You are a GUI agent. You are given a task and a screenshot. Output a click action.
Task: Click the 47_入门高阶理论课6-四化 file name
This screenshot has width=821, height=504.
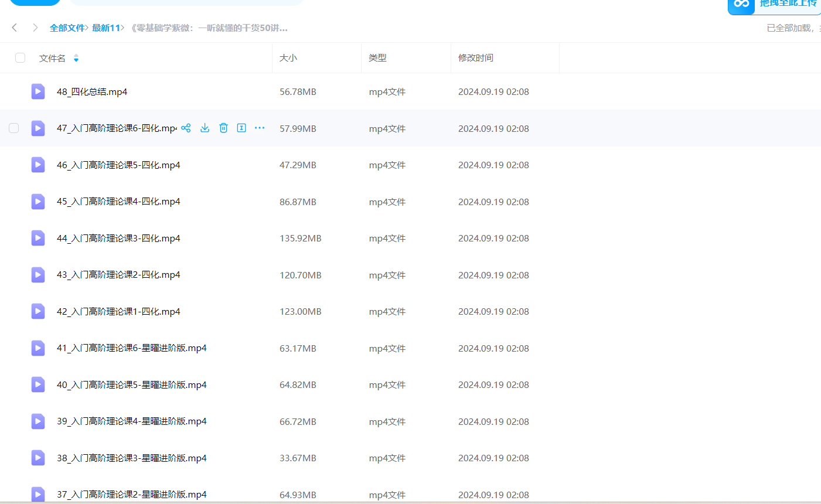[x=117, y=128]
